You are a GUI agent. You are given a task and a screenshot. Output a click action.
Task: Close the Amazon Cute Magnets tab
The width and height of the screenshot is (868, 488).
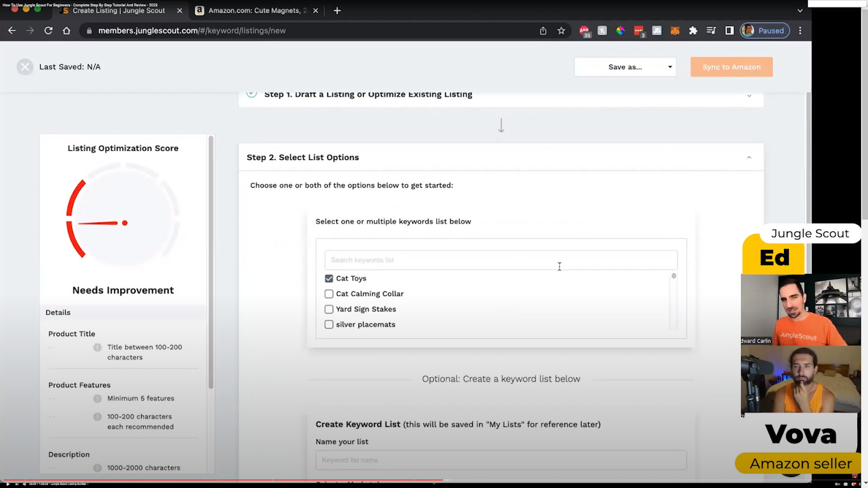(315, 10)
